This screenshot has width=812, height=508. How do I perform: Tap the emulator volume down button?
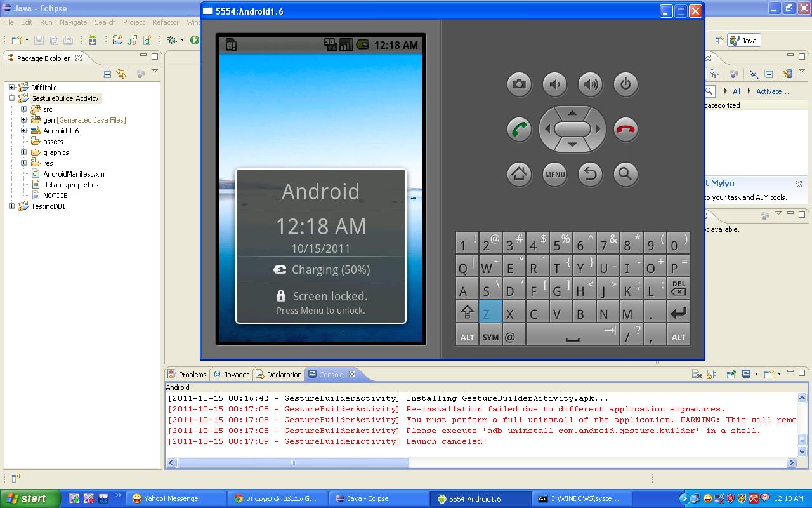pos(554,84)
